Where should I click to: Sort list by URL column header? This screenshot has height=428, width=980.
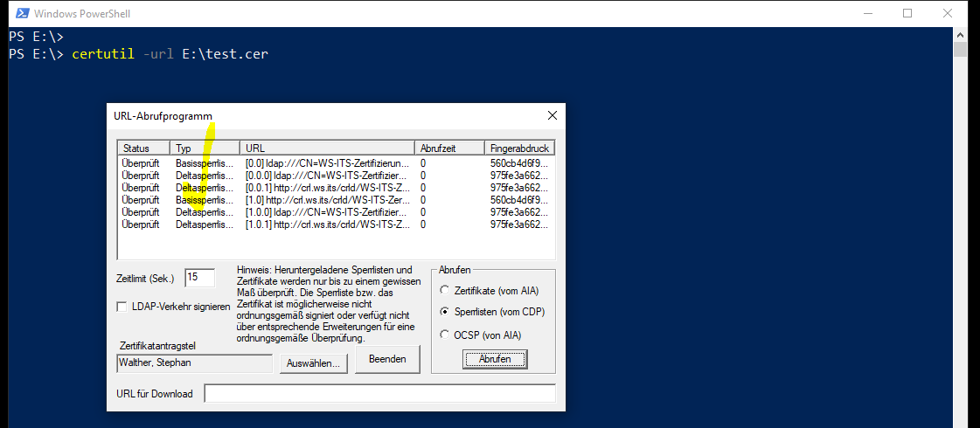pos(328,148)
